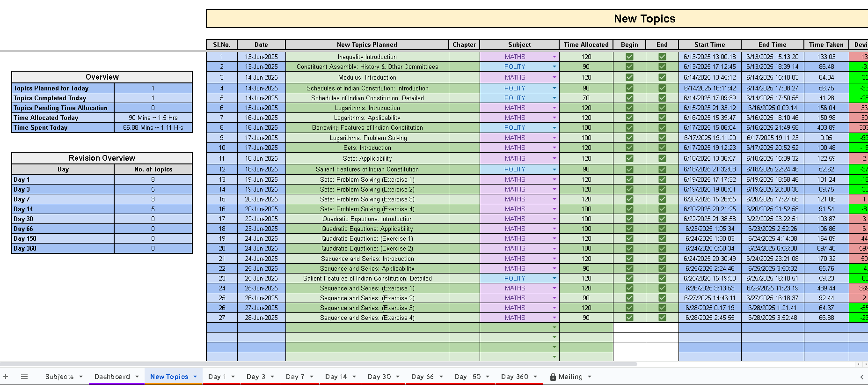
Task: Select date cell 22-Jun-2025
Action: click(262, 219)
